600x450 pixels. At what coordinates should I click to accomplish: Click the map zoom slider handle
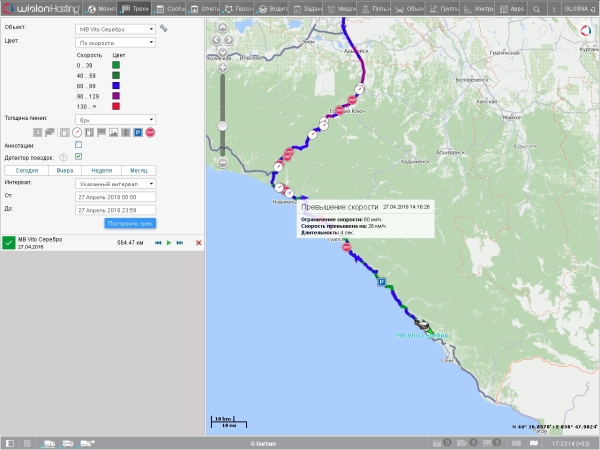(x=222, y=126)
